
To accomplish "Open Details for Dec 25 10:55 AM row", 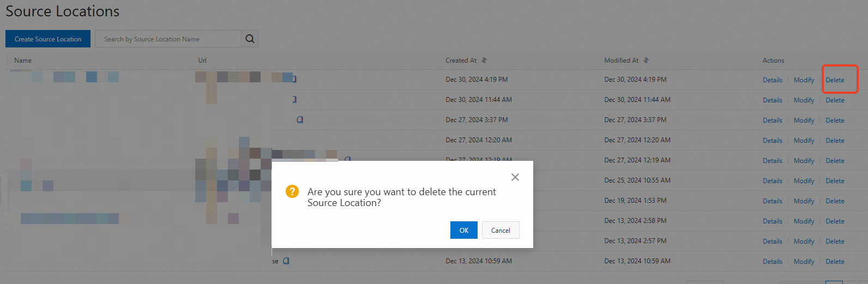I will pos(773,181).
